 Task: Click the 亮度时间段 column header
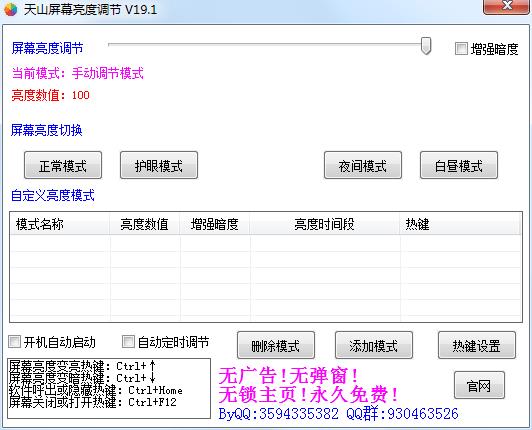(x=324, y=224)
